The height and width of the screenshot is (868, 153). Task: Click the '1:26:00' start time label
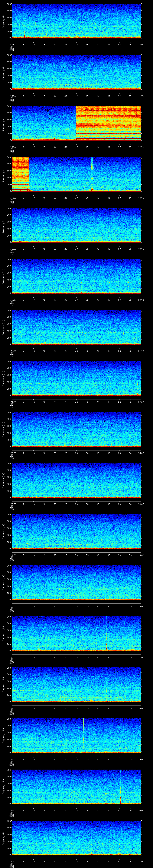[12, 657]
